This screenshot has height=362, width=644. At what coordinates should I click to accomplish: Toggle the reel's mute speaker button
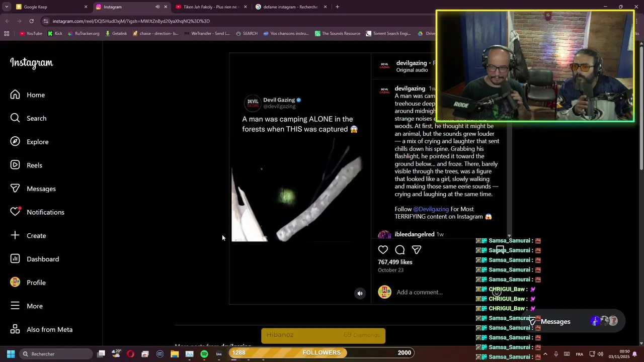coord(360,294)
